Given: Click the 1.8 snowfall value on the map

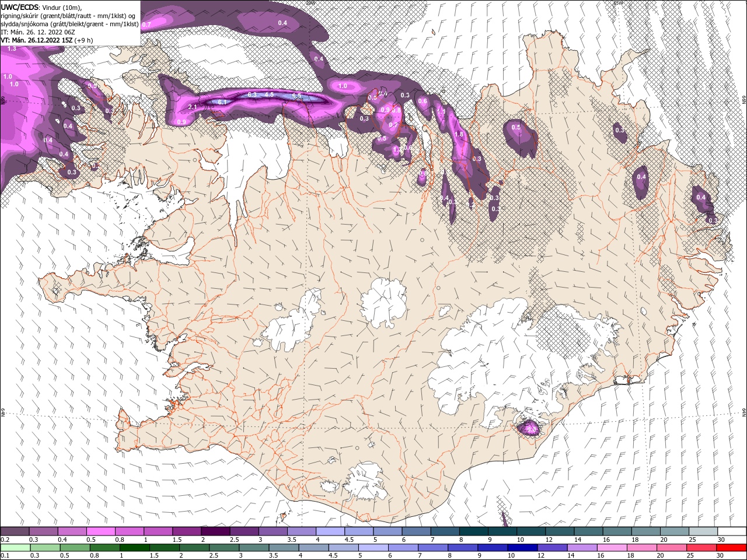Looking at the screenshot, I should coord(459,134).
